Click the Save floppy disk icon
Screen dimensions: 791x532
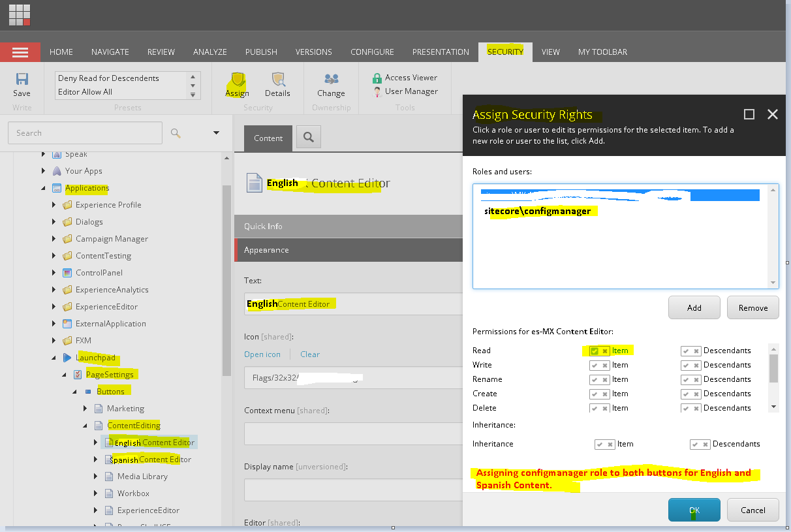tap(22, 79)
